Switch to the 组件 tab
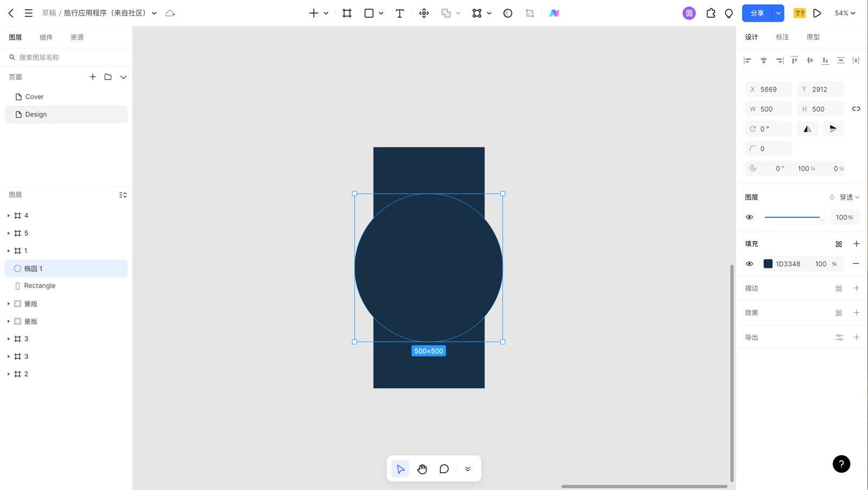The width and height of the screenshot is (868, 490). tap(46, 37)
